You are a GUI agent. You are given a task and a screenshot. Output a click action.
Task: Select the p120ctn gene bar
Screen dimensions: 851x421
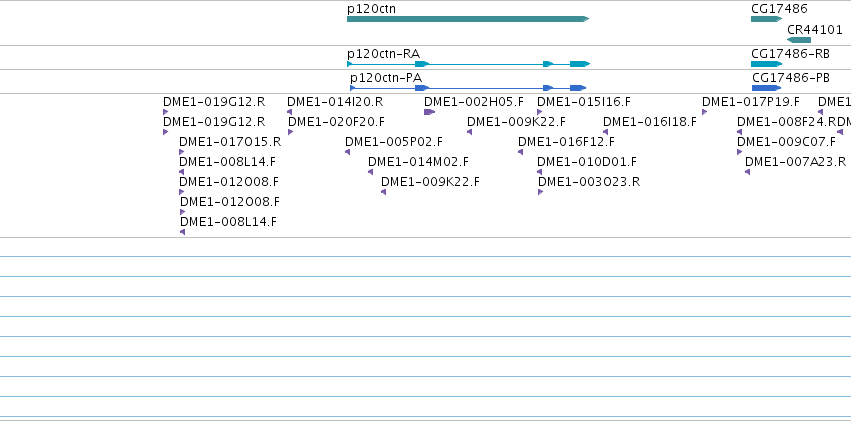pyautogui.click(x=468, y=19)
